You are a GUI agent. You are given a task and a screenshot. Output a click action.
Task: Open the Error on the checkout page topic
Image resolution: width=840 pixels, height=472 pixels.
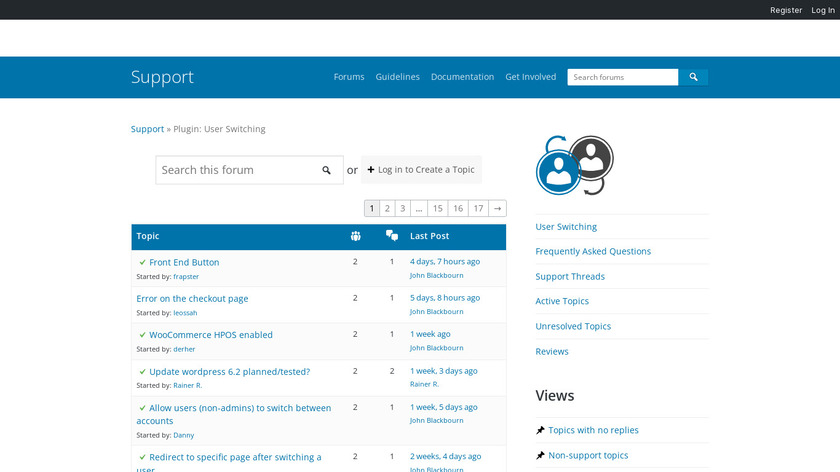point(192,298)
